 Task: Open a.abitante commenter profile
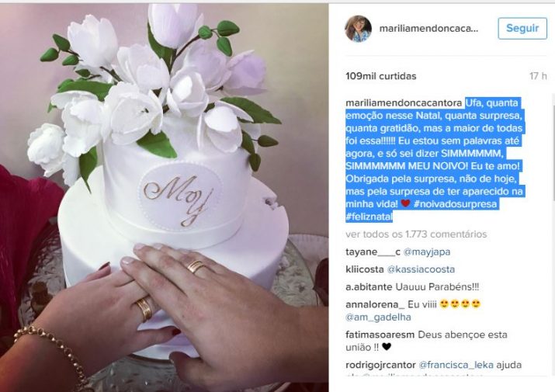pos(369,287)
